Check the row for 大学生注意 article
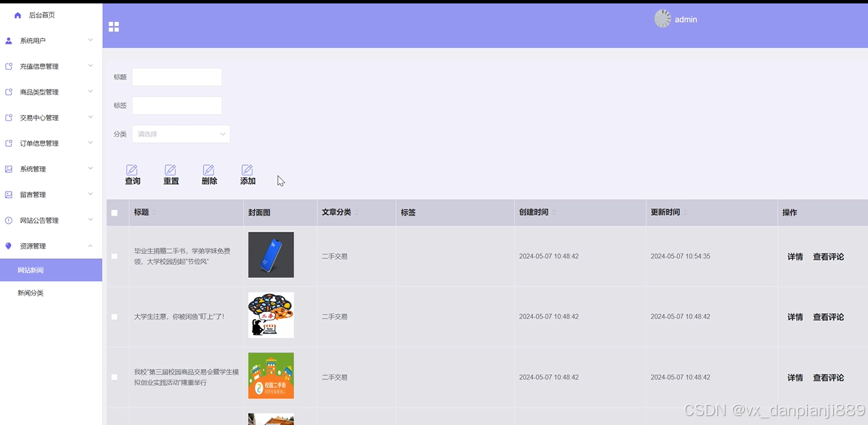This screenshot has height=425, width=868. [x=114, y=317]
